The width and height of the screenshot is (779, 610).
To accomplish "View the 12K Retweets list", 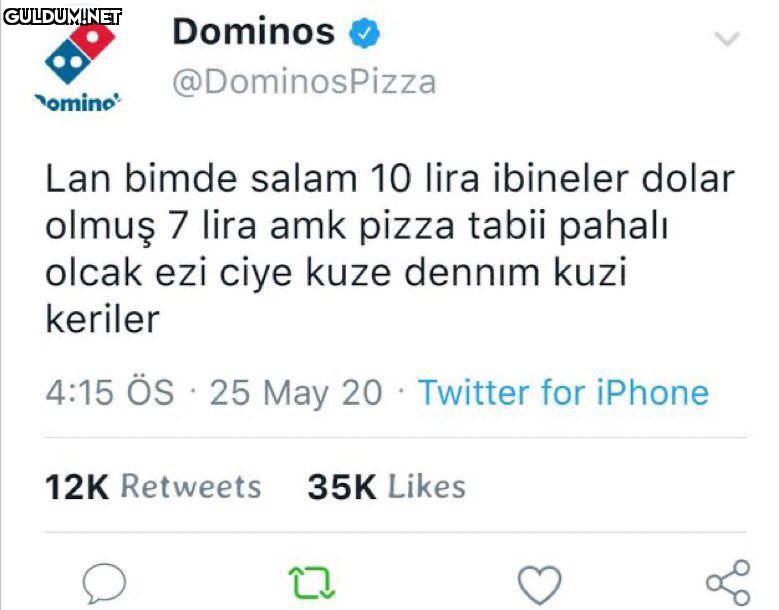I will coord(153,486).
